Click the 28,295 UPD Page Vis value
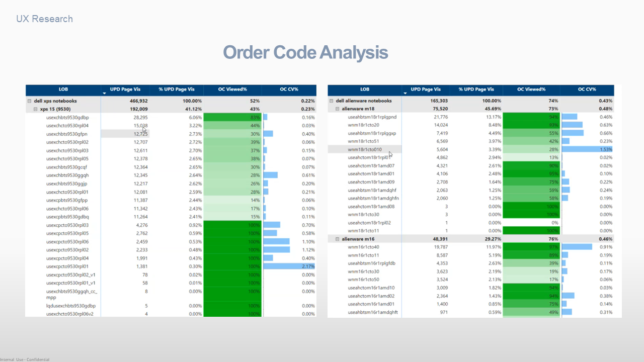The image size is (644, 362). pyautogui.click(x=140, y=117)
